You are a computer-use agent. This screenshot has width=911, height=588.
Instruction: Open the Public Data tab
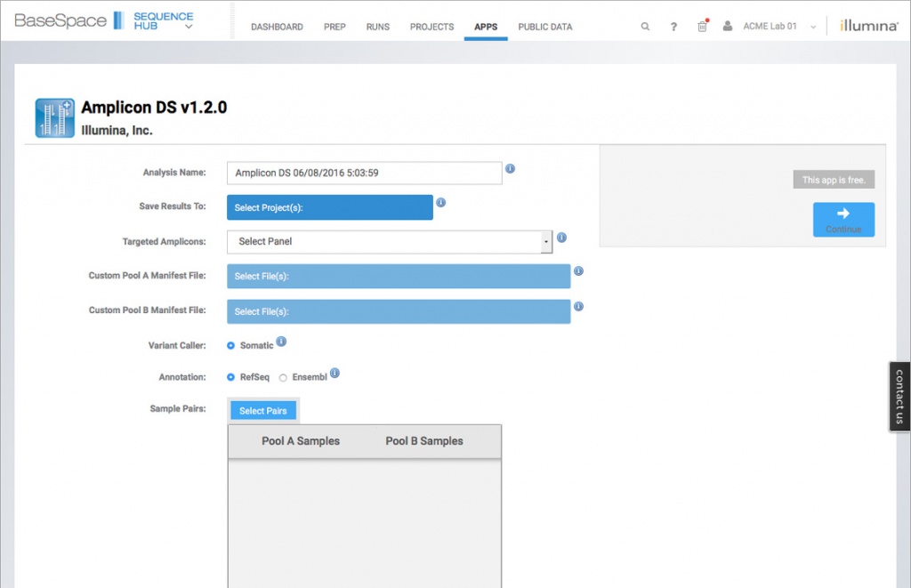(545, 27)
